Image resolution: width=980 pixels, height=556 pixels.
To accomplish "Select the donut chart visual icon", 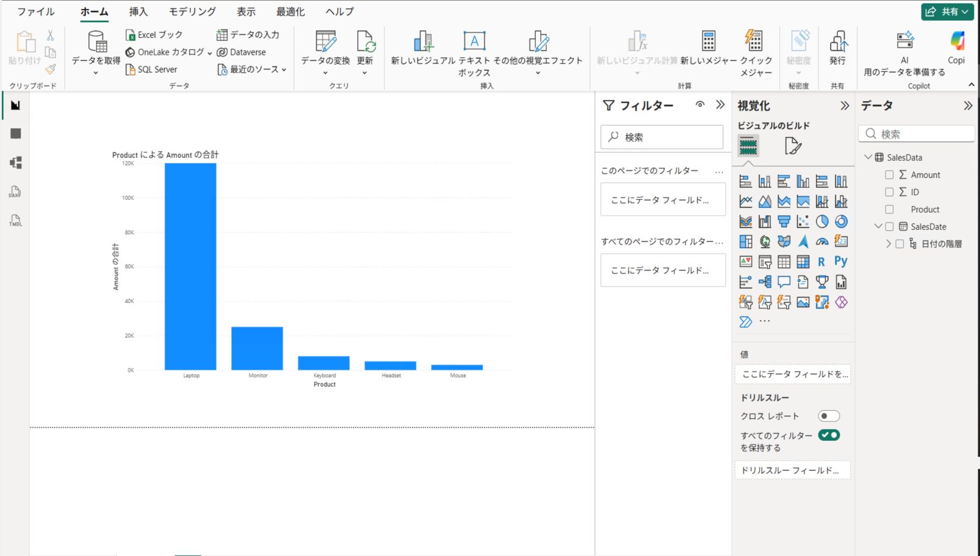I will [841, 221].
